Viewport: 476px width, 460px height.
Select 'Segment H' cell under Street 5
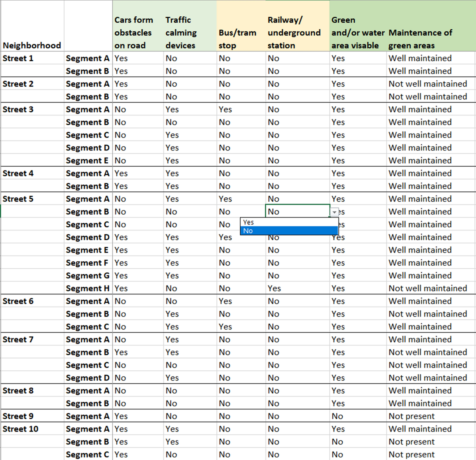pos(88,288)
